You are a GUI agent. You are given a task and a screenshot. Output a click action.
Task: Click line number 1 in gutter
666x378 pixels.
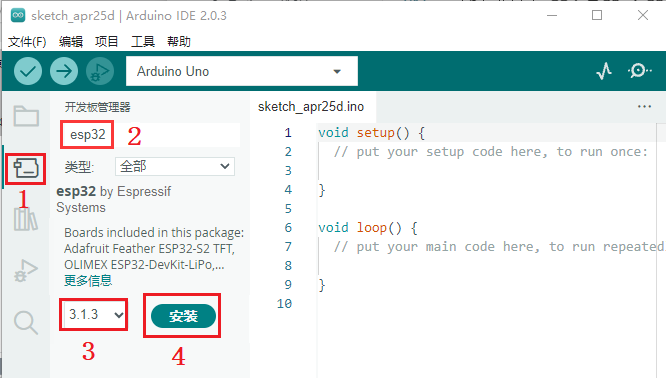(x=288, y=133)
